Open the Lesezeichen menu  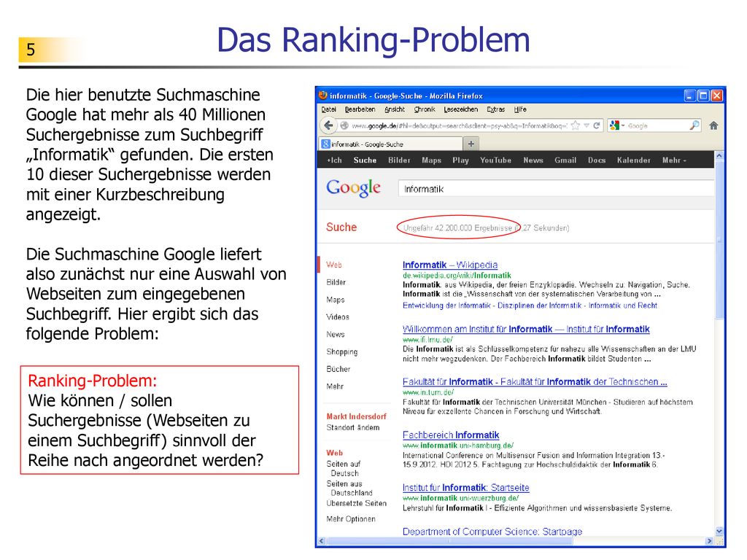(461, 109)
